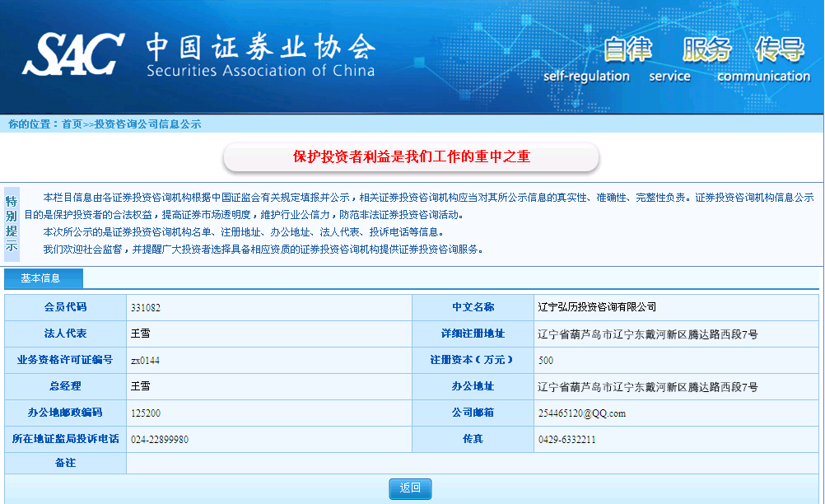Click the 总经理 label cell
Screen dimensions: 825x504
tap(65, 386)
